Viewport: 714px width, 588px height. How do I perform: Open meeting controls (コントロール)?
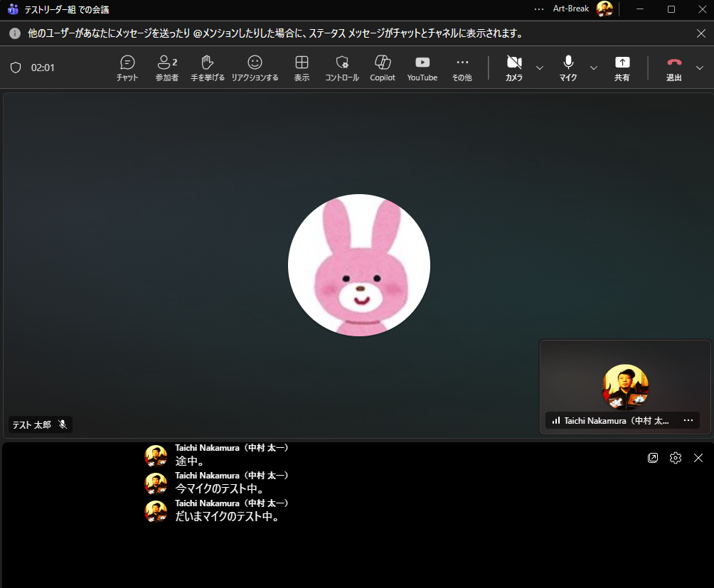tap(342, 68)
